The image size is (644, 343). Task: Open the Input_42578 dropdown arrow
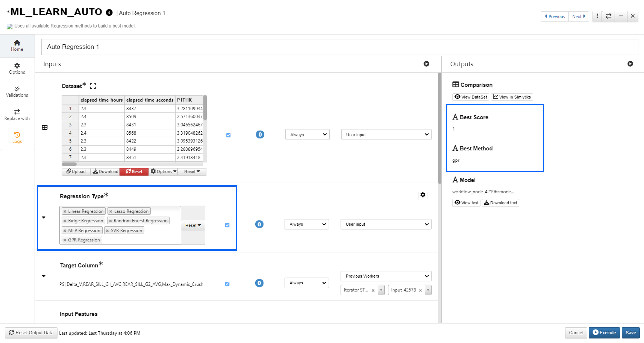(x=428, y=290)
